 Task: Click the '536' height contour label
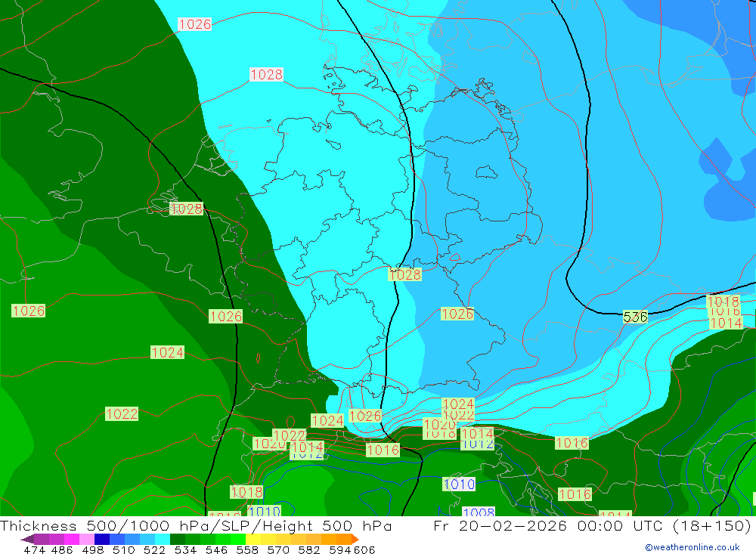click(635, 317)
